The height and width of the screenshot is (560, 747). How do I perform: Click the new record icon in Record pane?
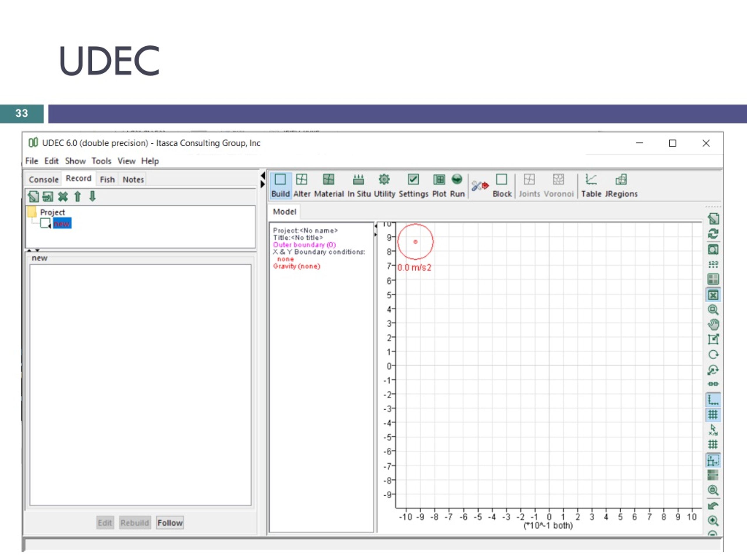tap(33, 197)
